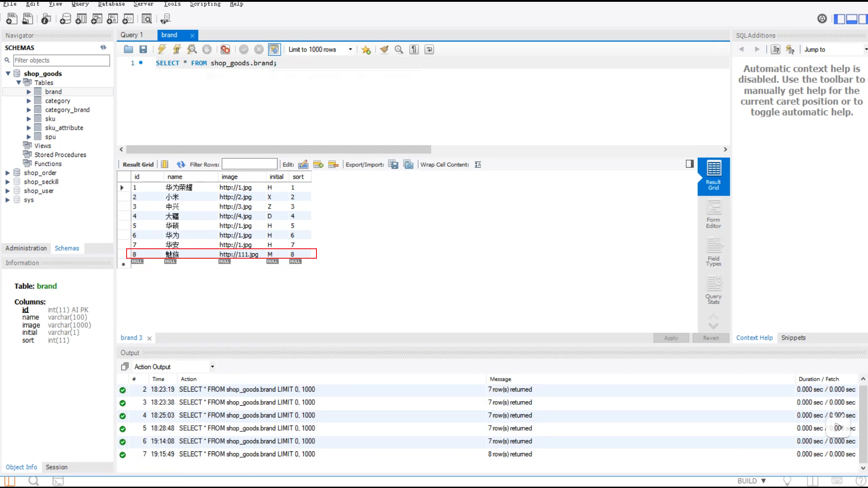Toggle the left sidebar panel visibility

point(840,19)
